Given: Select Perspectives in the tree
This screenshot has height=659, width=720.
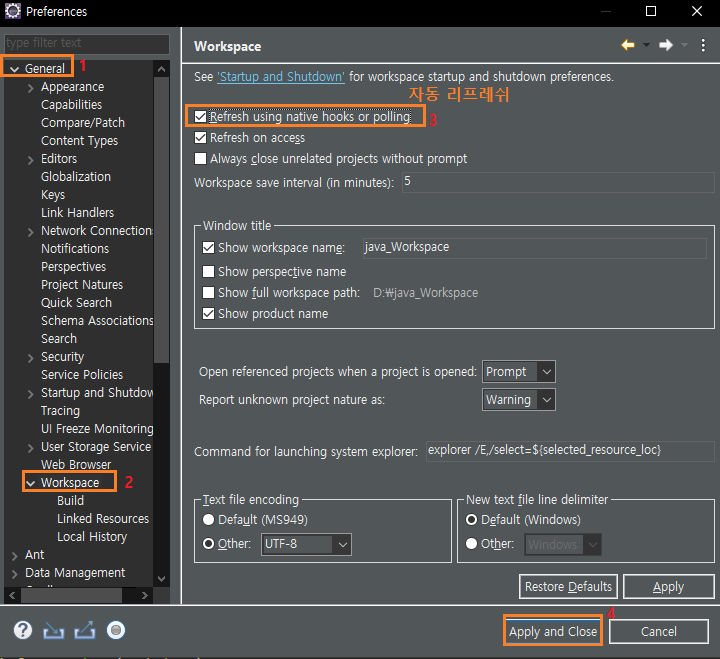Looking at the screenshot, I should pos(73,266).
